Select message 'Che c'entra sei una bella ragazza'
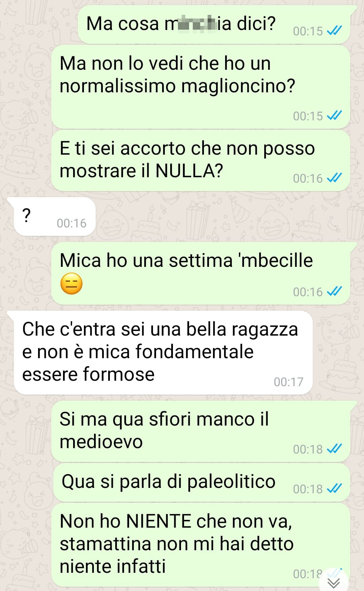Screen dimensions: 364x591 pos(163,352)
